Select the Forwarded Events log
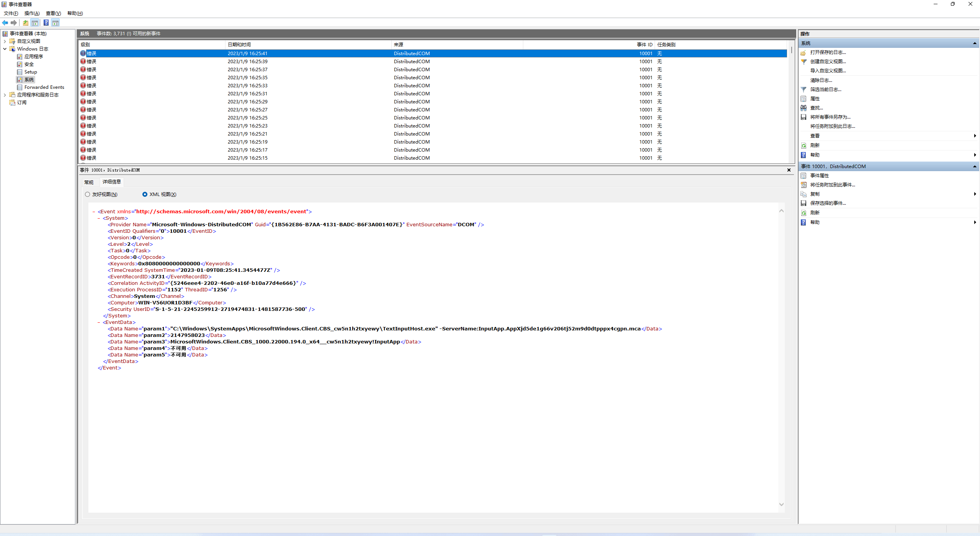This screenshot has height=536, width=980. (44, 87)
